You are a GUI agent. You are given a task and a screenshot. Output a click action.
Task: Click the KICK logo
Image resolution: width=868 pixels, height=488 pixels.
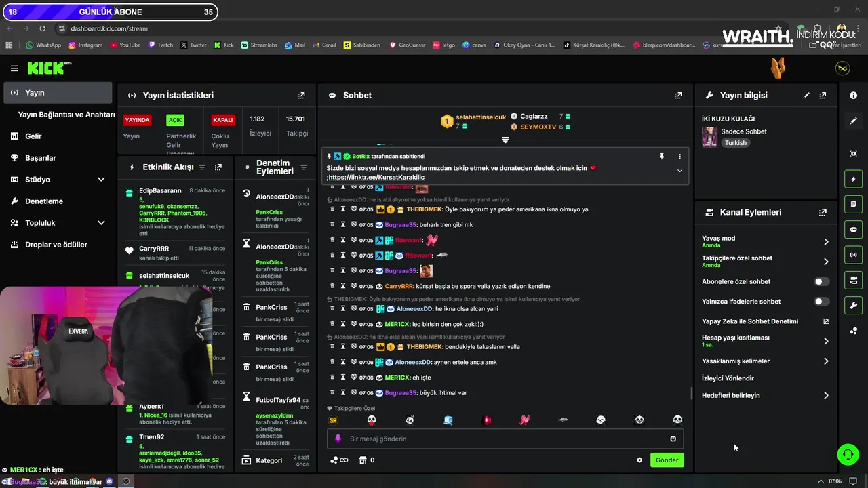pyautogui.click(x=49, y=68)
